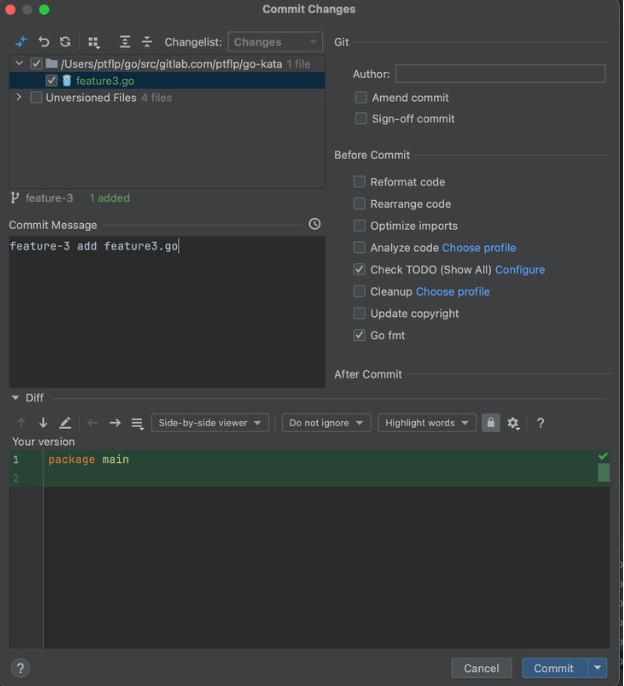
Task: Refresh the changes list
Action: (x=65, y=42)
